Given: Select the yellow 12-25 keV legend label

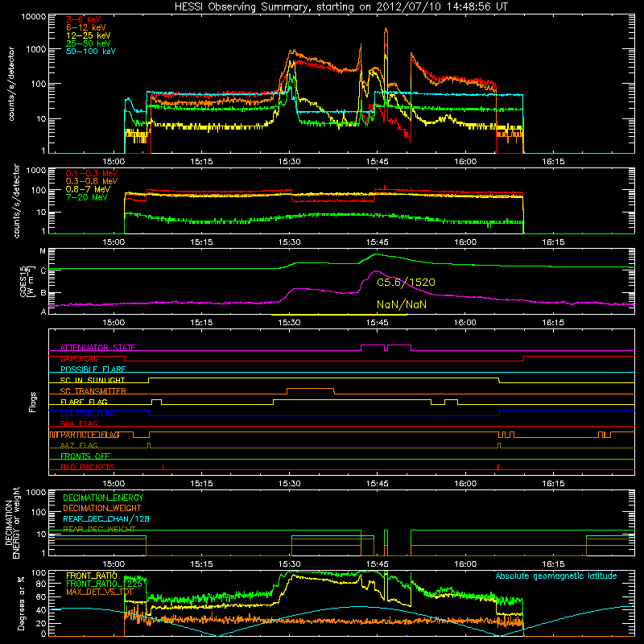Looking at the screenshot, I should (x=89, y=35).
